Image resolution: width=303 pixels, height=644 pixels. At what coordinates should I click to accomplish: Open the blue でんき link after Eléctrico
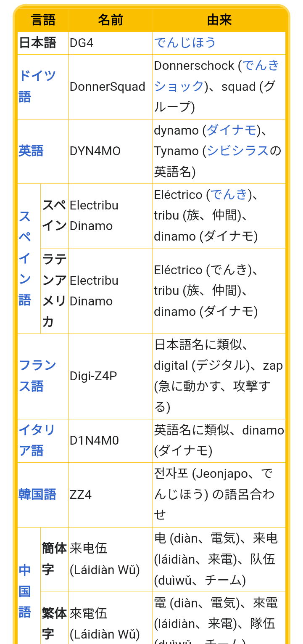(x=229, y=194)
